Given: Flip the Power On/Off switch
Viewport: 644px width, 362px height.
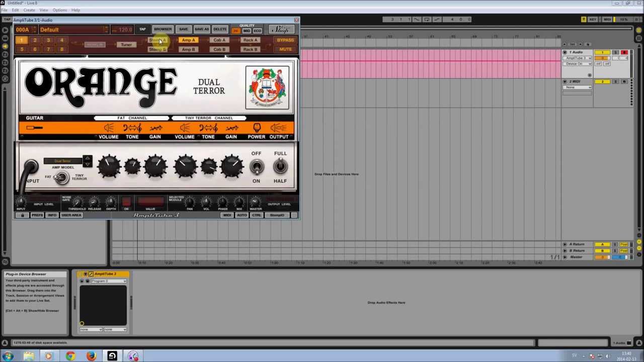Looking at the screenshot, I should pyautogui.click(x=256, y=166).
